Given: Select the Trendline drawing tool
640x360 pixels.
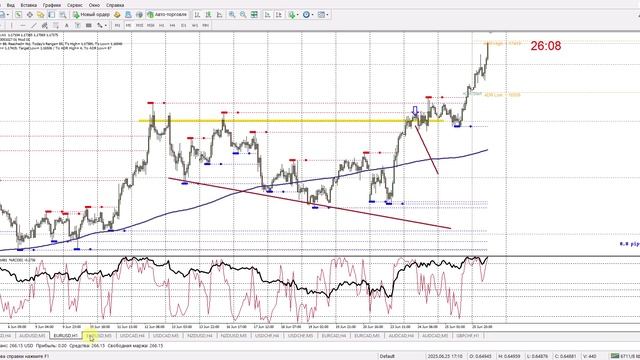Looking at the screenshot, I should coord(33,25).
